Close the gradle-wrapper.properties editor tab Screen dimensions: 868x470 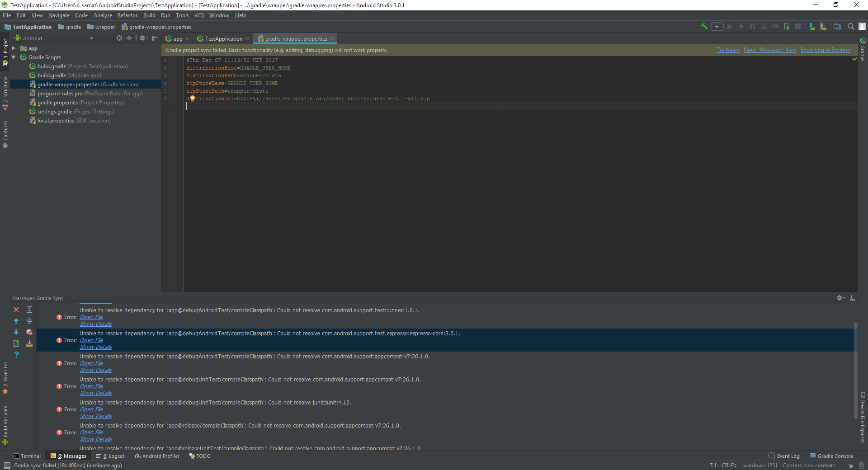tap(332, 39)
